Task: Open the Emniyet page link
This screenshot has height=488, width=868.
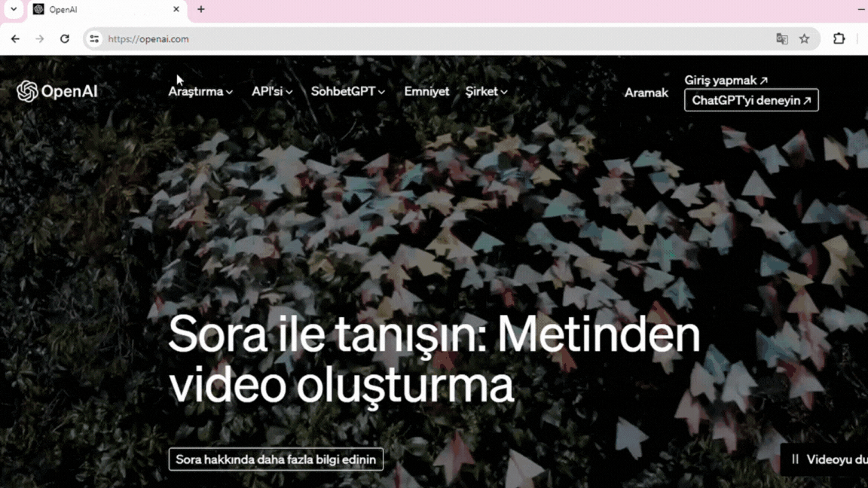Action: [426, 92]
